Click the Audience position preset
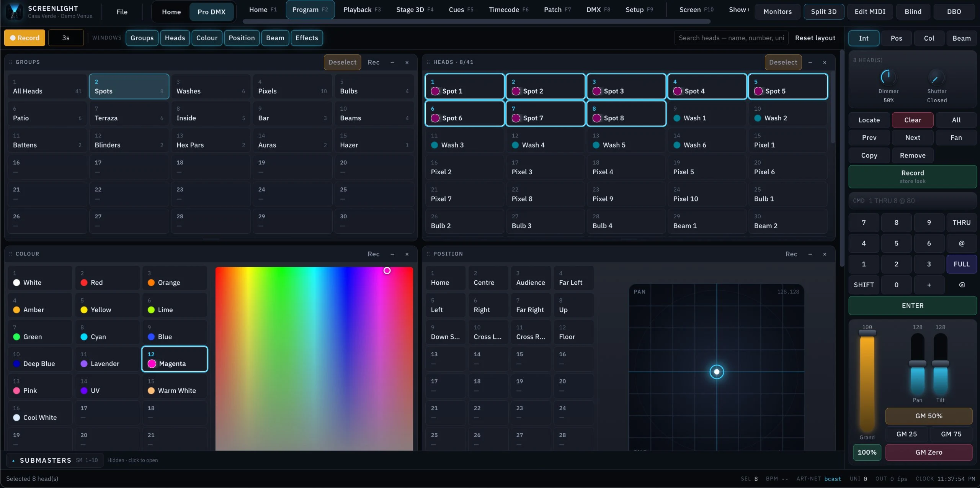The width and height of the screenshot is (980, 488). [x=531, y=278]
